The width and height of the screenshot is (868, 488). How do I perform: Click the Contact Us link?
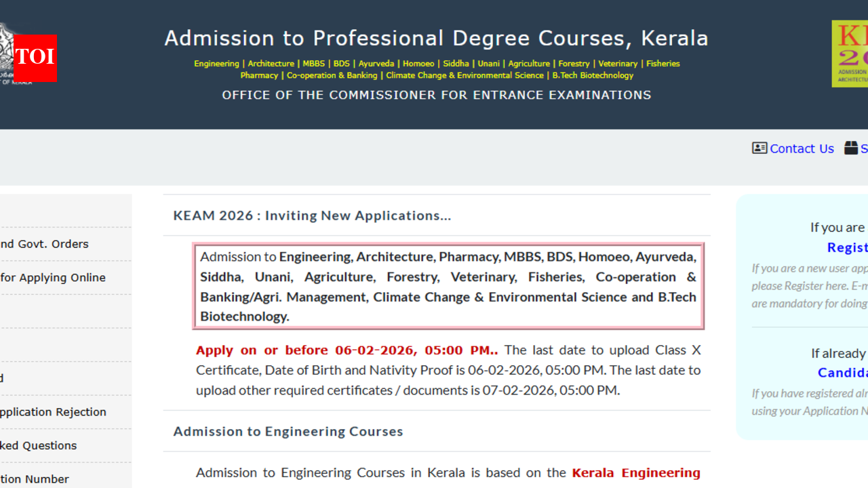tap(802, 148)
